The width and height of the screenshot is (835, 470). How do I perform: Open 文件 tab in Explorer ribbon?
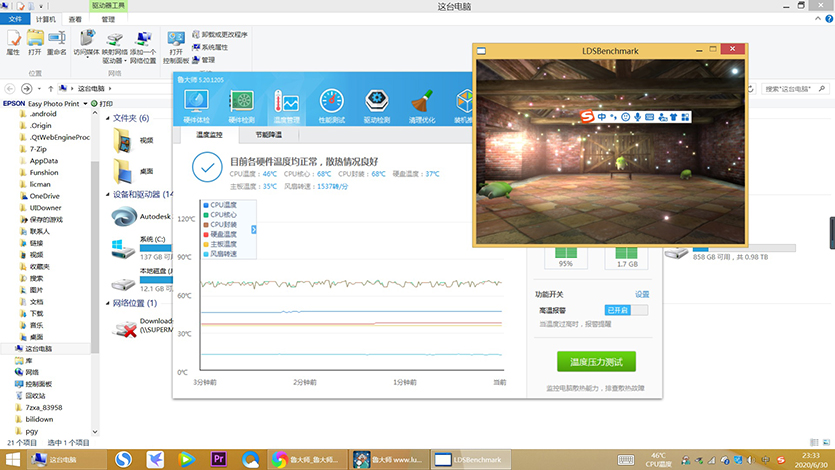(x=15, y=19)
